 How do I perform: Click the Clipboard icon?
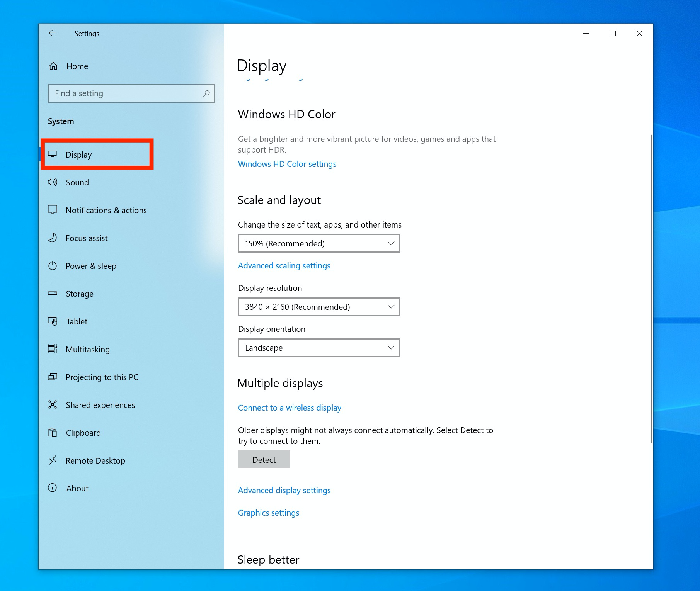(x=53, y=432)
